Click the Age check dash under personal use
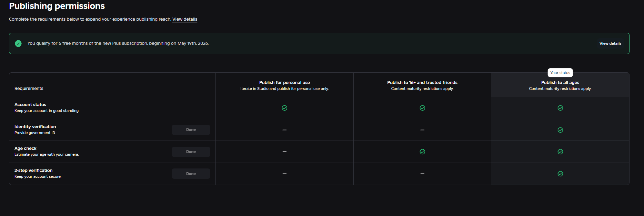 [284, 152]
